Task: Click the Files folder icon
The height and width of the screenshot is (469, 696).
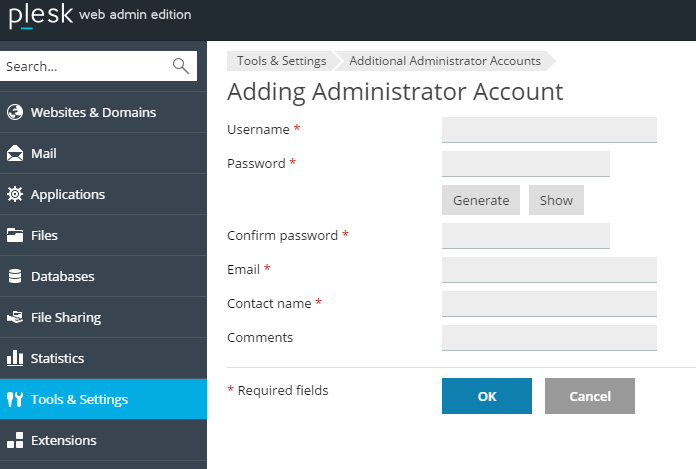Action: pyautogui.click(x=15, y=236)
